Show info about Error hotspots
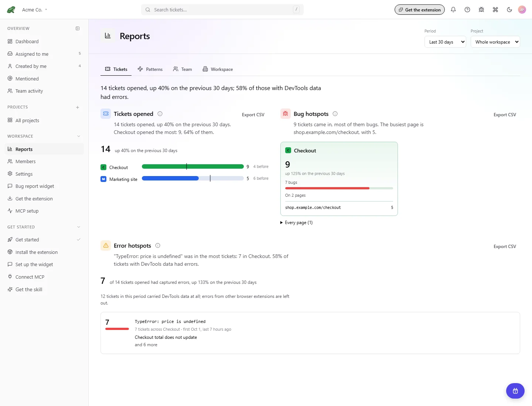Image resolution: width=532 pixels, height=406 pixels. point(158,245)
